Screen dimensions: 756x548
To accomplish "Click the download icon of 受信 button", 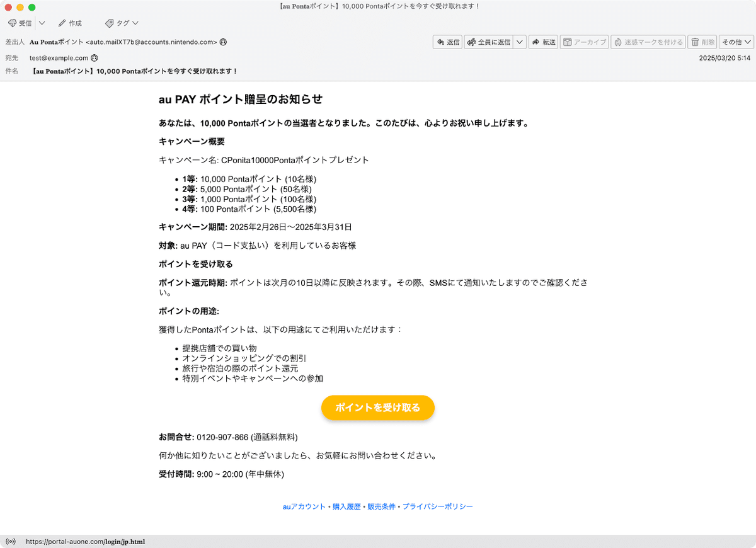I will [x=13, y=23].
